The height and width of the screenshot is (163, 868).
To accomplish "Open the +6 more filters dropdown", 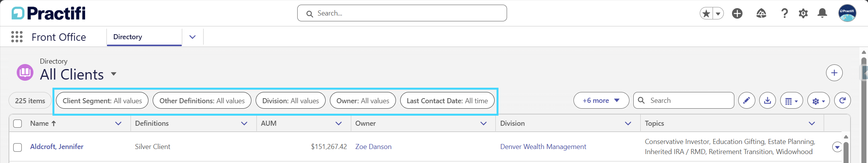I will point(601,101).
